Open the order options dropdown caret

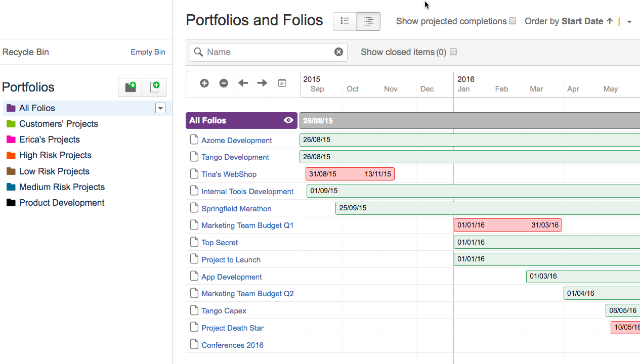tap(629, 22)
